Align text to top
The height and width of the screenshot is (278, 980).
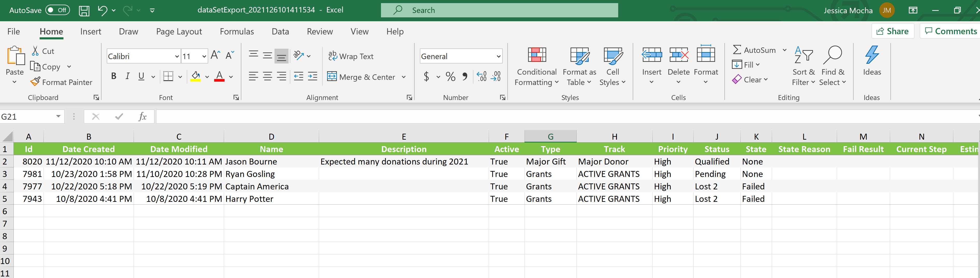[253, 56]
